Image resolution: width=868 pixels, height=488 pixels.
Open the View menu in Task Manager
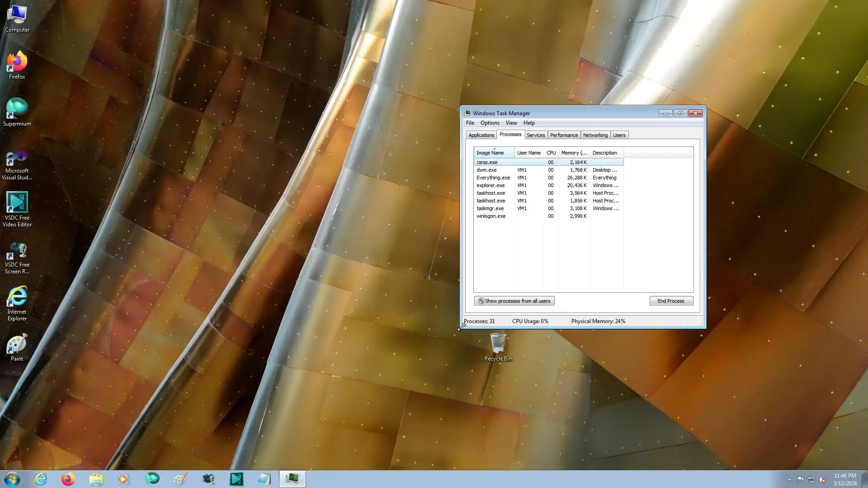pos(511,123)
